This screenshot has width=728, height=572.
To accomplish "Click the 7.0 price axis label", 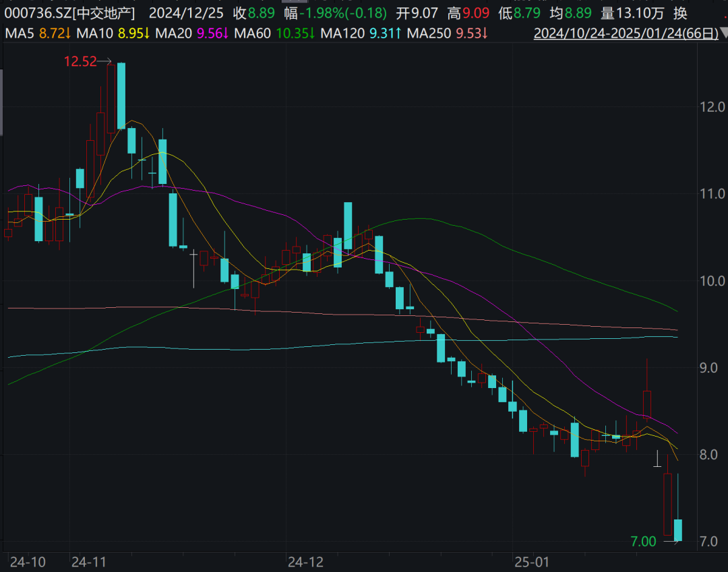I will [x=708, y=542].
